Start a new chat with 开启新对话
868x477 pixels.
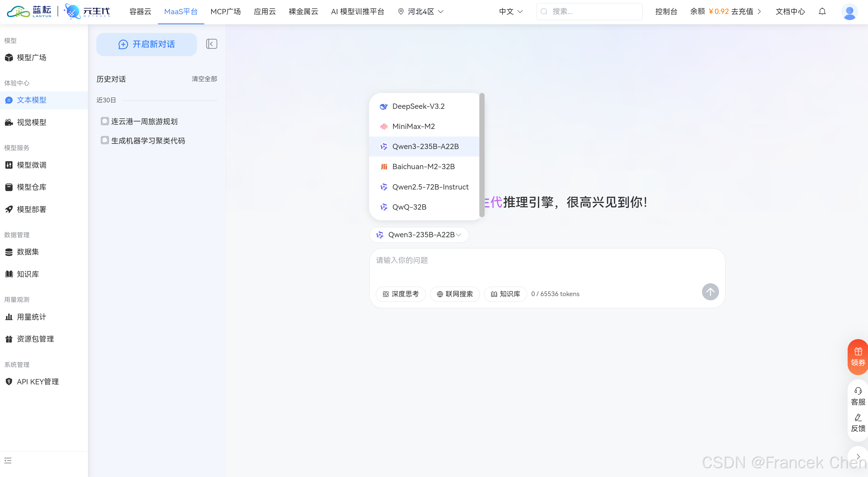[146, 44]
